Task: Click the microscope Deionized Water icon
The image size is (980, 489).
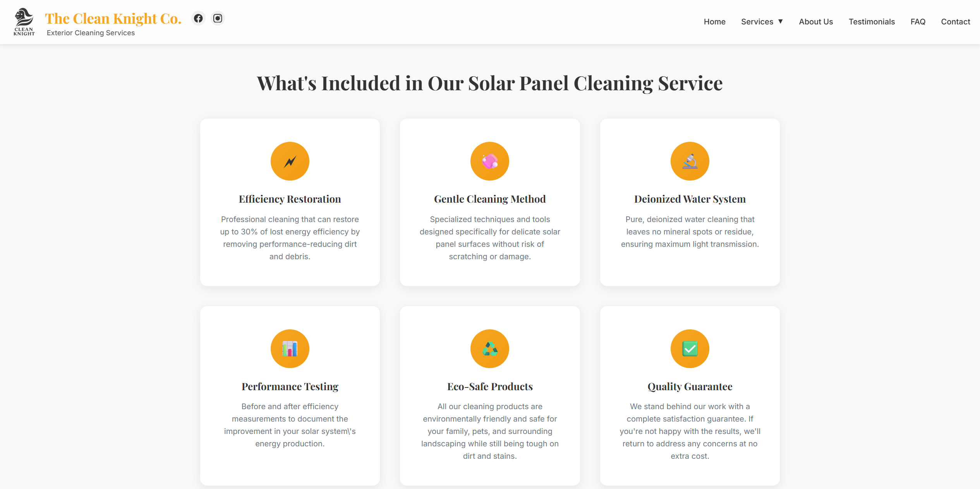Action: click(690, 161)
